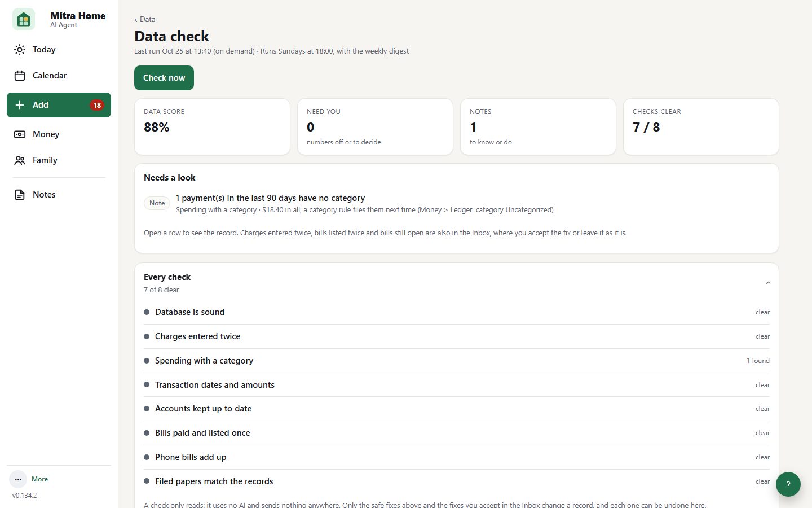Open the uncategorized payment note row
812x508 pixels.
pyautogui.click(x=457, y=204)
